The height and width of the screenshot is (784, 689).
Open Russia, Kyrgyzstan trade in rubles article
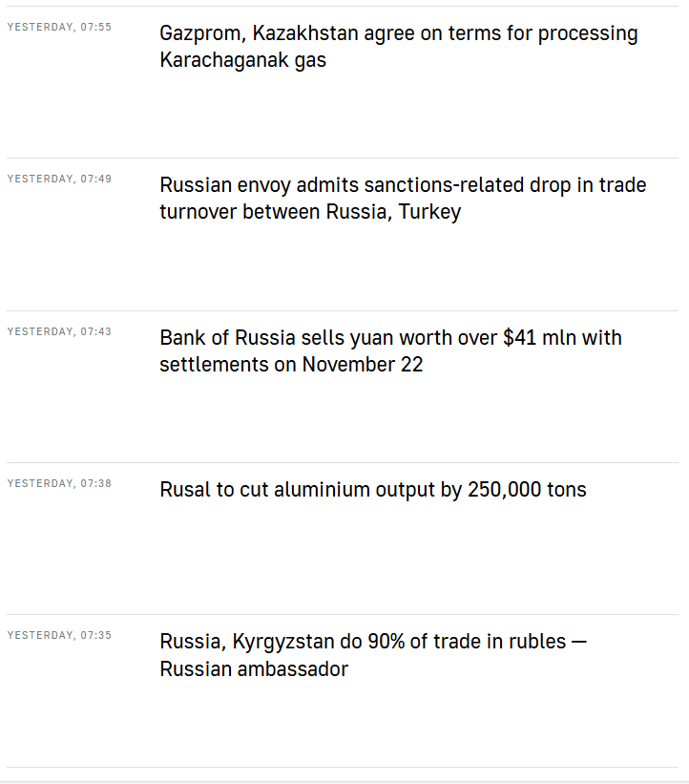[372, 642]
